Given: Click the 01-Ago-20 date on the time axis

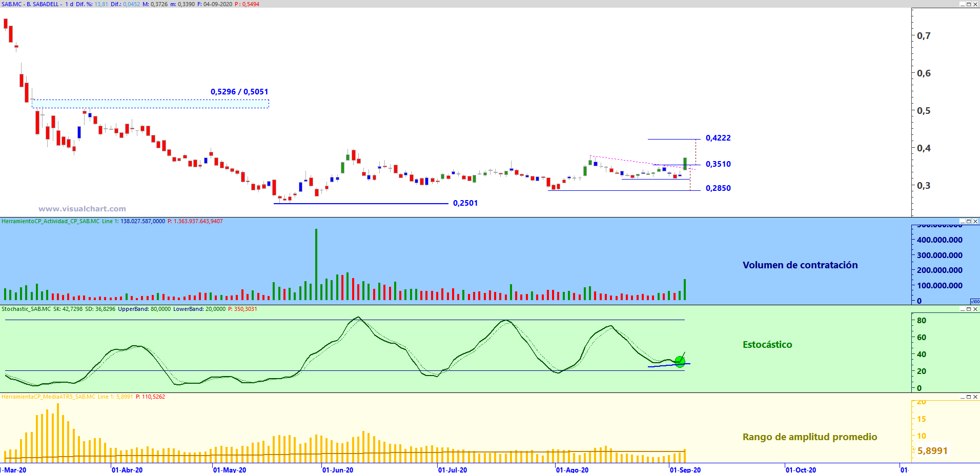Looking at the screenshot, I should (x=573, y=469).
